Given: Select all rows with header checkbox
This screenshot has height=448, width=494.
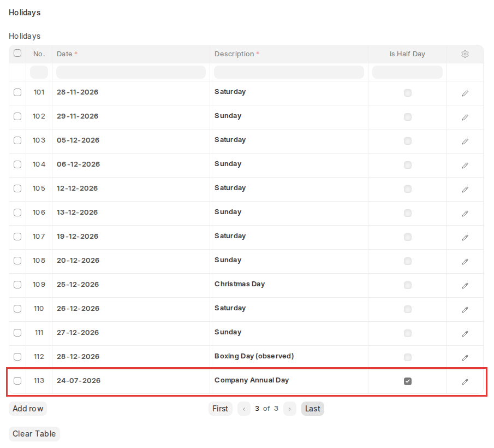Looking at the screenshot, I should (x=17, y=53).
